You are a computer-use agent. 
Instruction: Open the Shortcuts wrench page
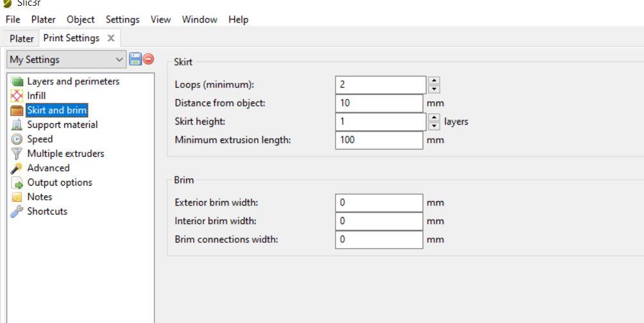point(17,211)
